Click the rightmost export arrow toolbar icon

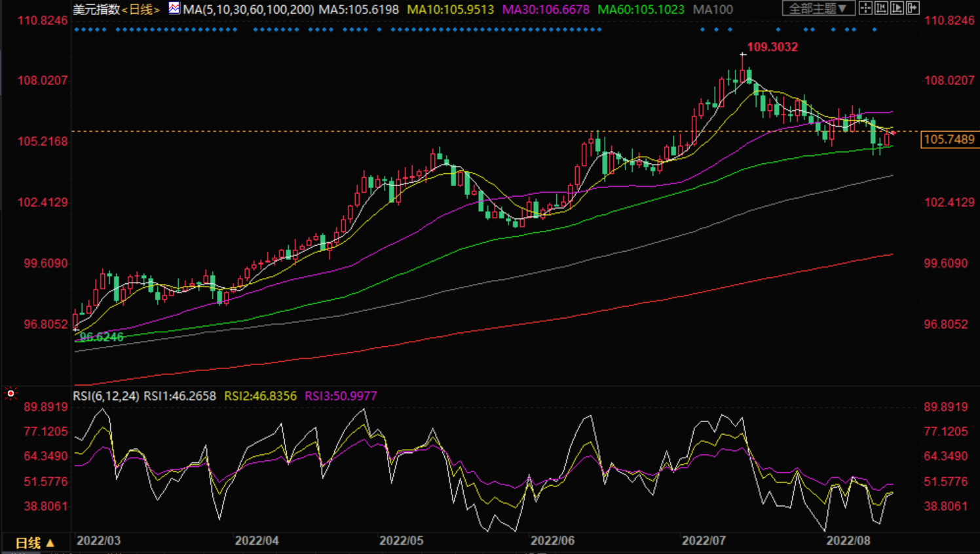[913, 8]
